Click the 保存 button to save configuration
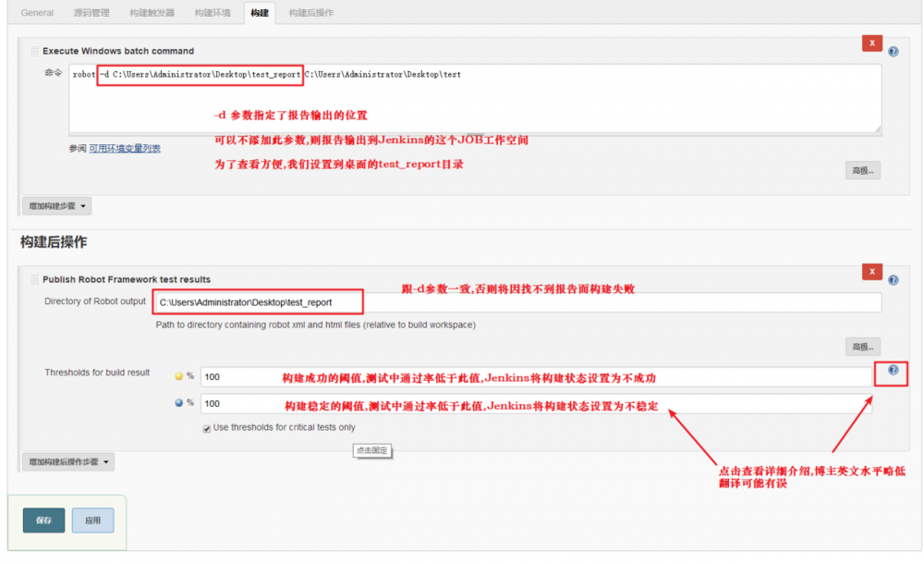This screenshot has height=564, width=924. [x=43, y=520]
